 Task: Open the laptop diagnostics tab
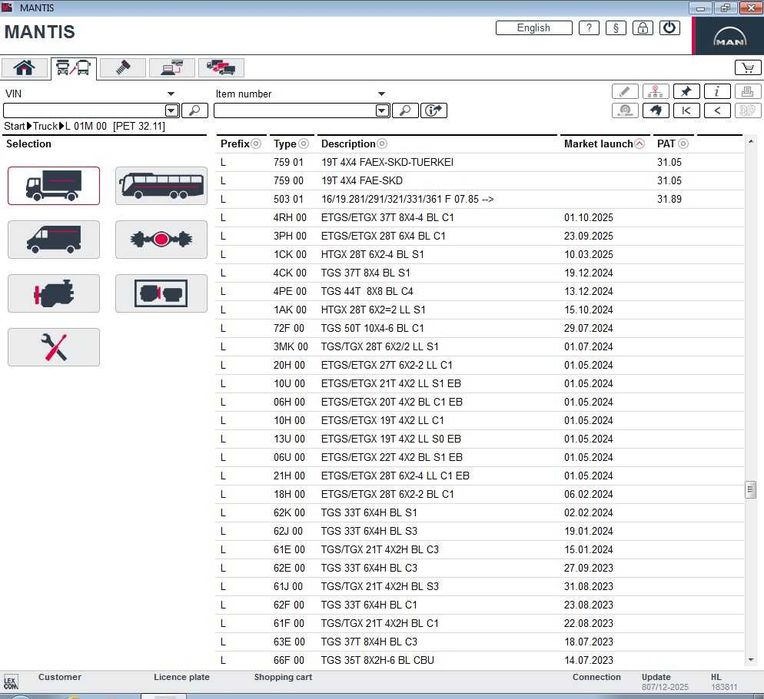click(172, 67)
